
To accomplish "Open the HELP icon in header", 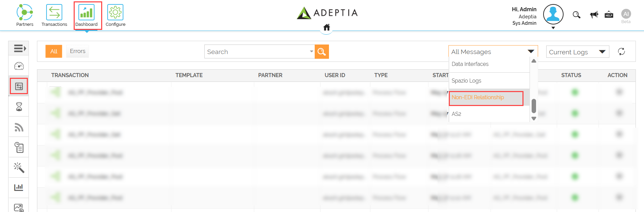I will pyautogui.click(x=609, y=15).
